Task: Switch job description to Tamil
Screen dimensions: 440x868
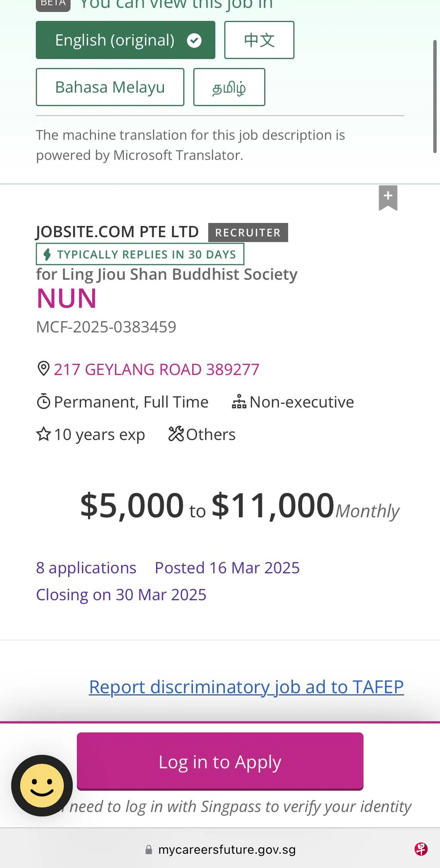Action: pos(229,87)
